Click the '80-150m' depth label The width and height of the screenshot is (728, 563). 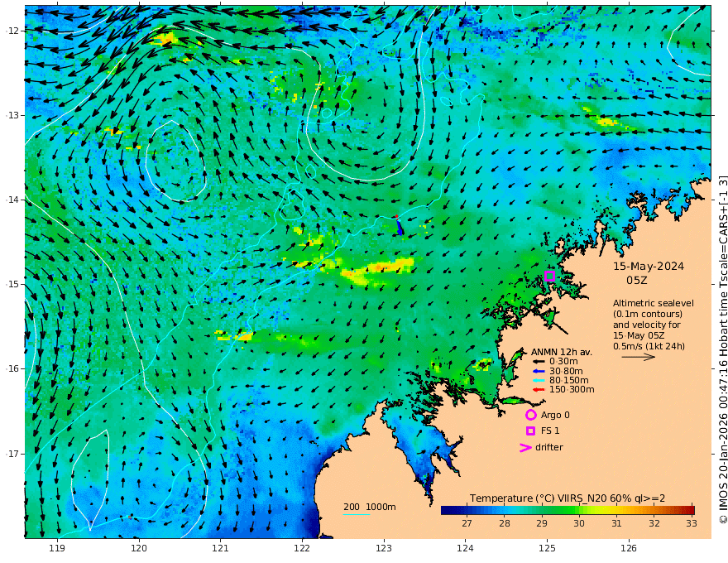click(569, 380)
